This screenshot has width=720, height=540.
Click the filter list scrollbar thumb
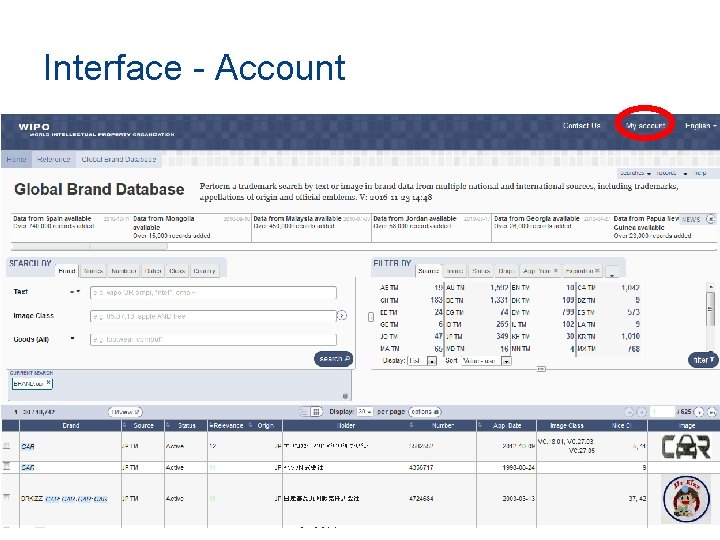[x=710, y=308]
